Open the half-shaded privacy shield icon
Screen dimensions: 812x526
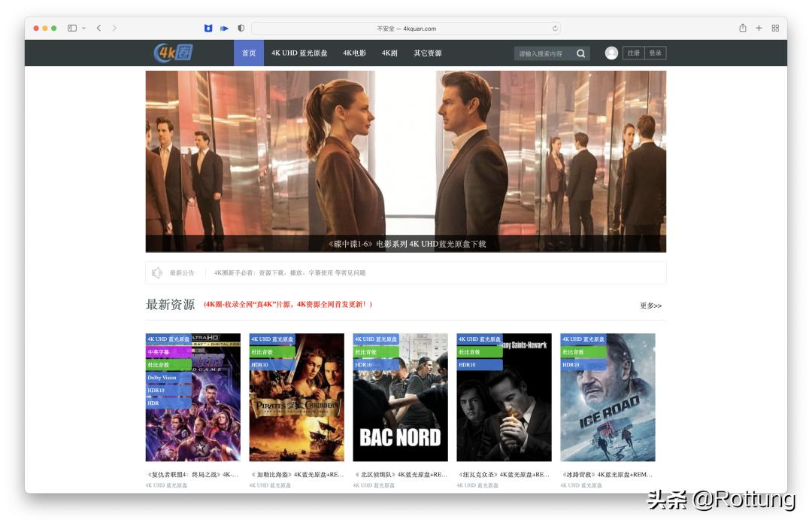tap(241, 28)
